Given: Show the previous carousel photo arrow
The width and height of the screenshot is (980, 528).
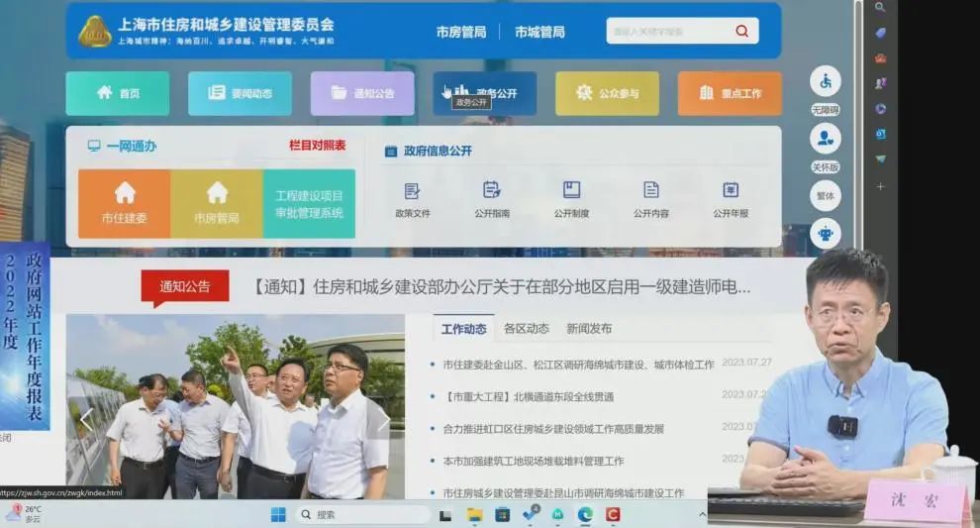Looking at the screenshot, I should 86,421.
